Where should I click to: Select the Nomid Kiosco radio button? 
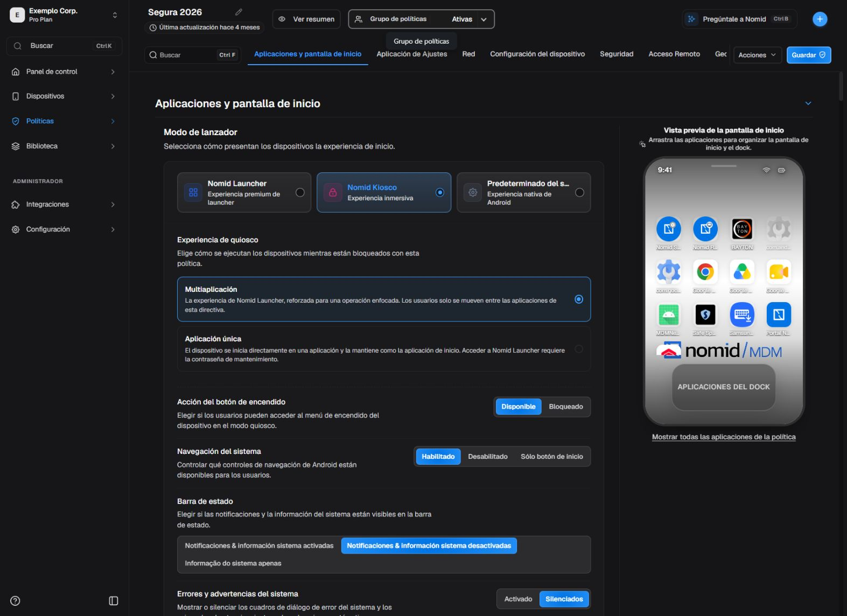coord(440,192)
